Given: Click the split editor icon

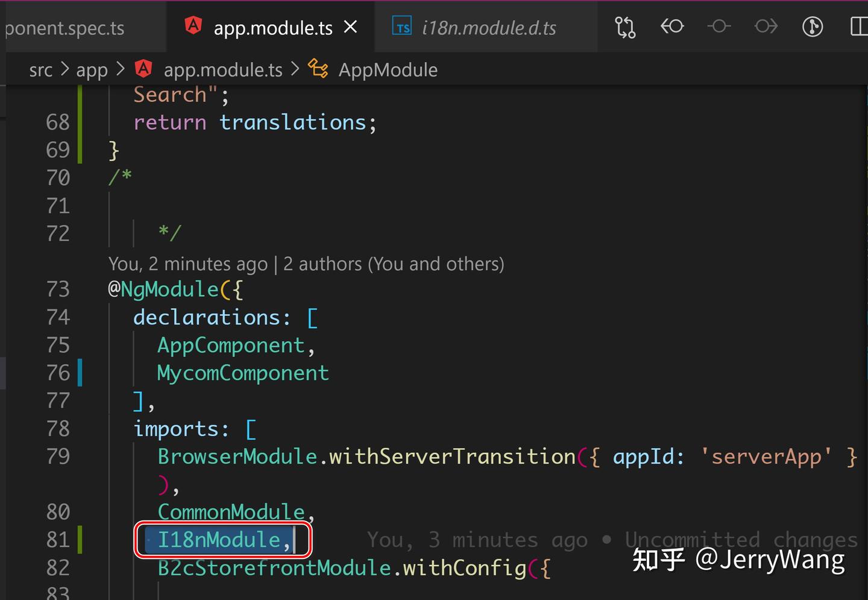Looking at the screenshot, I should (858, 27).
